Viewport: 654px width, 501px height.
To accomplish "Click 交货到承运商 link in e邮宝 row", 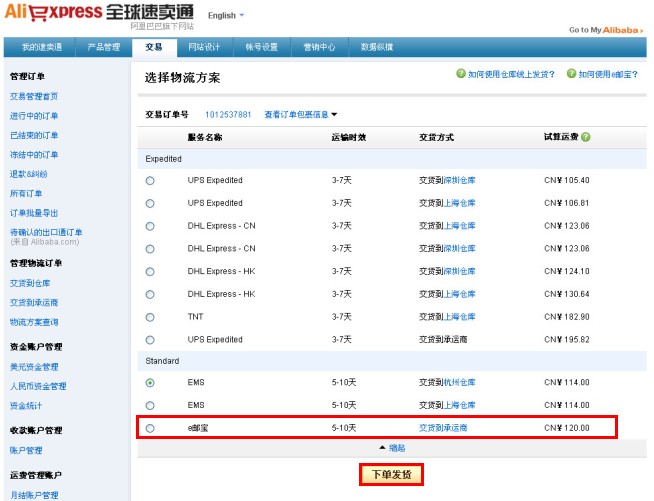I will [x=443, y=428].
